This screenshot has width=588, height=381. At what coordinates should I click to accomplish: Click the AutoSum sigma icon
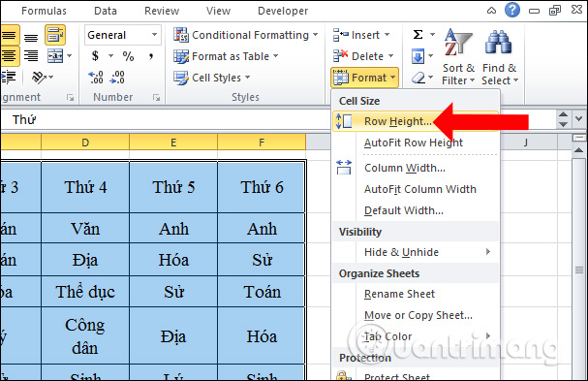418,35
